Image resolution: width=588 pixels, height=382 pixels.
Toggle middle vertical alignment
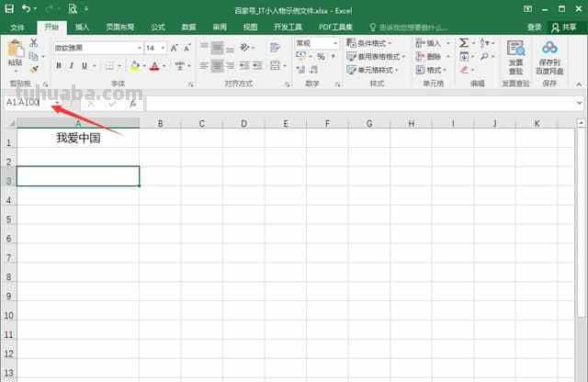(x=217, y=47)
